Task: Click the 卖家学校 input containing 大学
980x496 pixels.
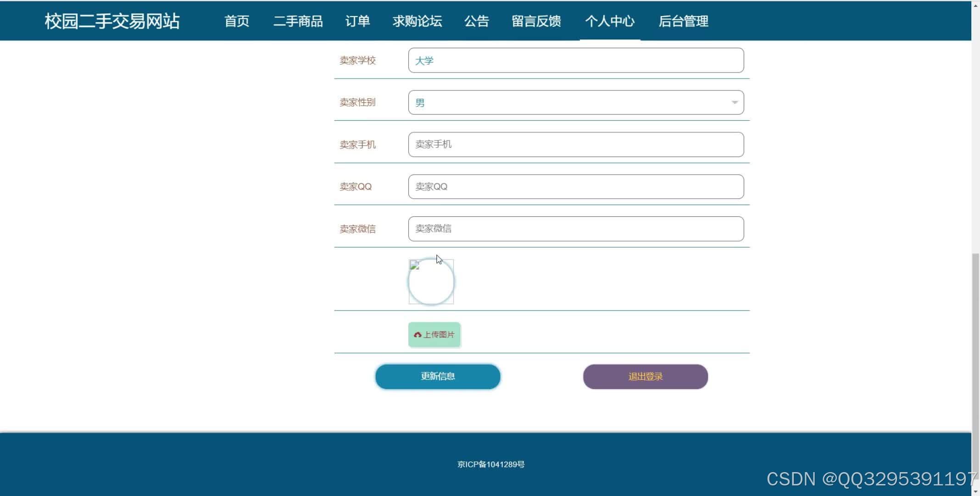Action: click(x=576, y=60)
